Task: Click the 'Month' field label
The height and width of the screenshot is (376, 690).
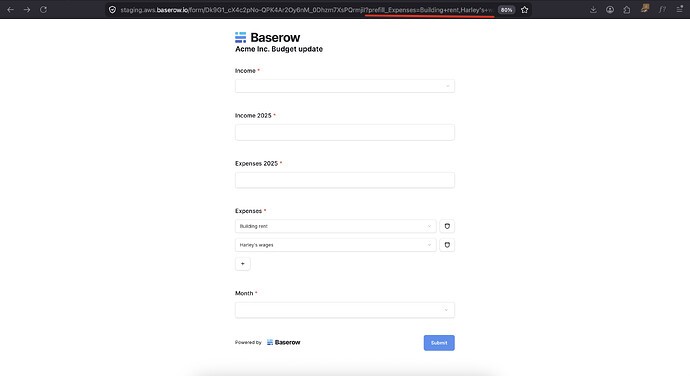Action: [x=244, y=293]
